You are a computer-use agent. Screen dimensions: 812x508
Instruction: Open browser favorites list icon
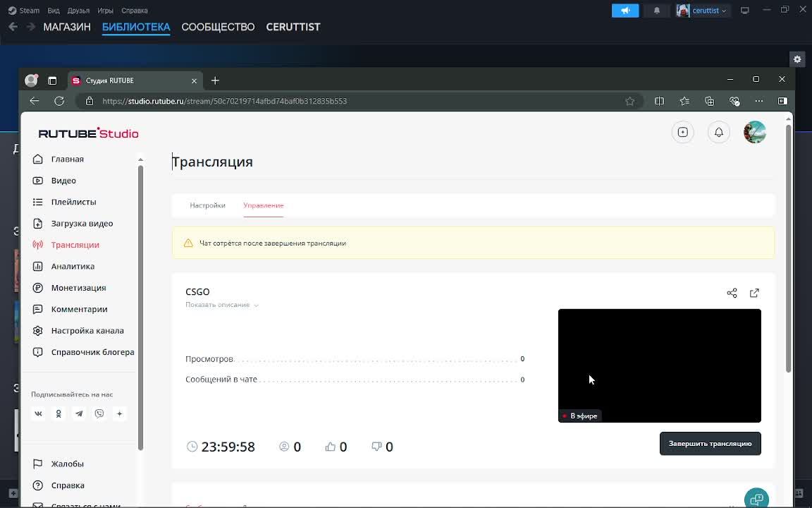(684, 101)
